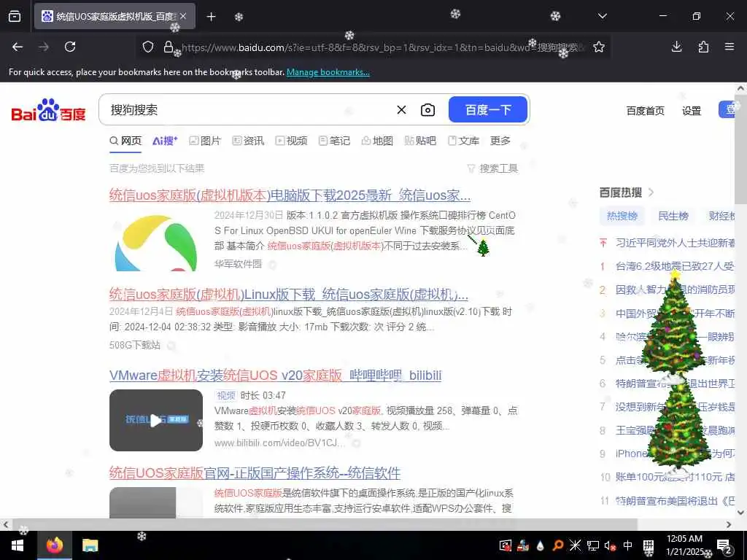The width and height of the screenshot is (747, 560).
Task: Play the bilibili video thumbnail
Action: tap(156, 420)
